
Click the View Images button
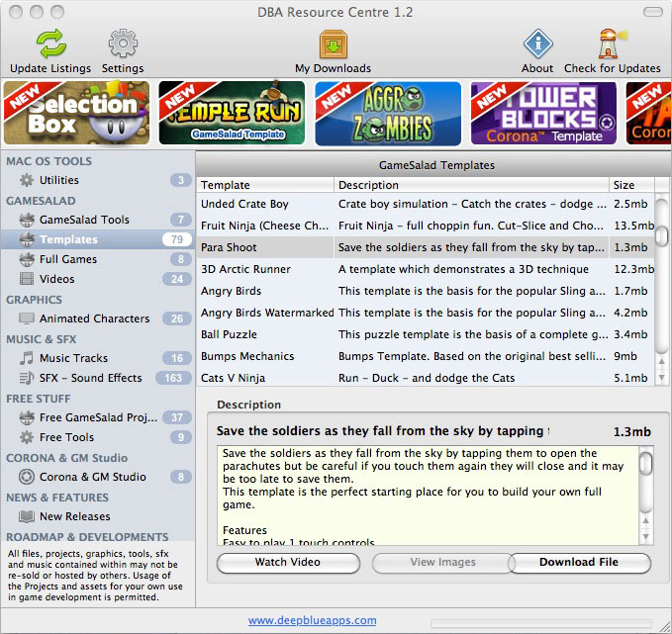point(442,563)
